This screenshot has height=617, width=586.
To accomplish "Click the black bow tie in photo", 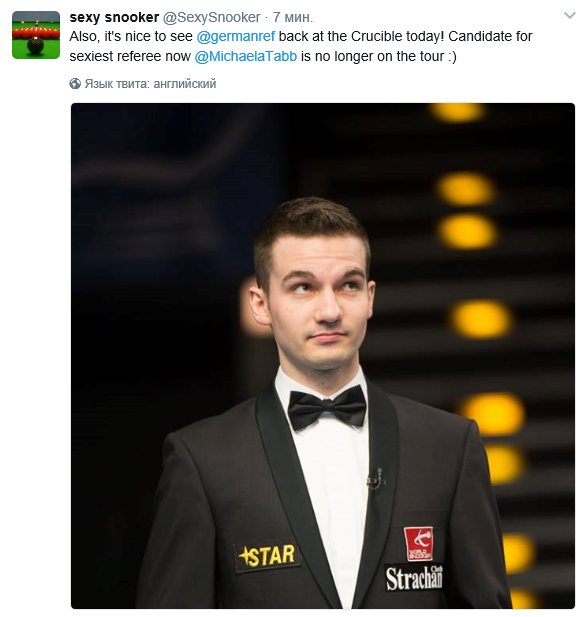I will point(327,408).
